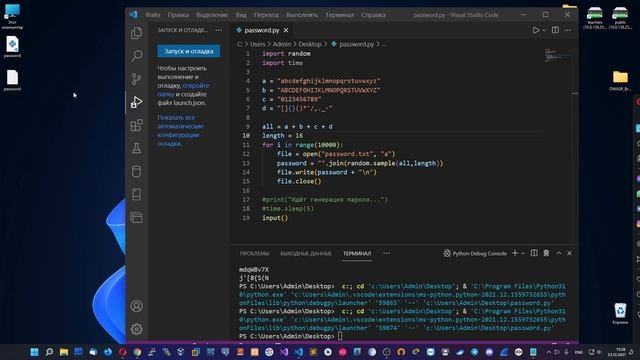The height and width of the screenshot is (360, 640).
Task: Open the Справка menu
Action: [373, 15]
